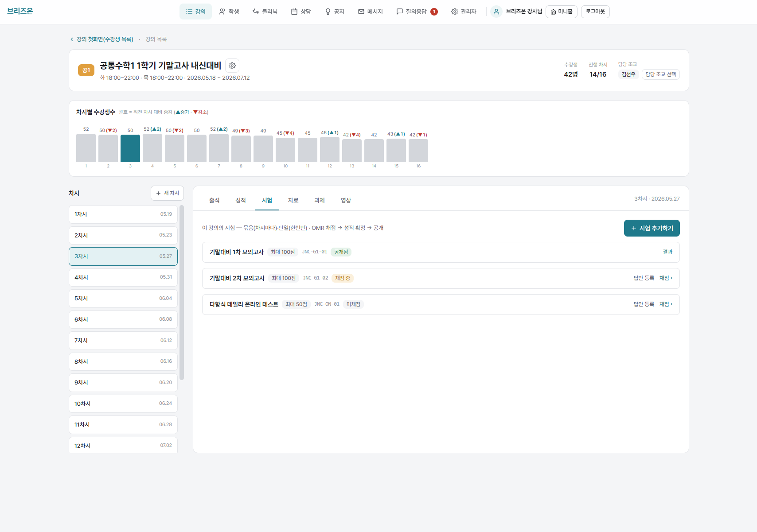Image resolution: width=757 pixels, height=532 pixels.
Task: Click the 미니홈 home button
Action: (562, 12)
